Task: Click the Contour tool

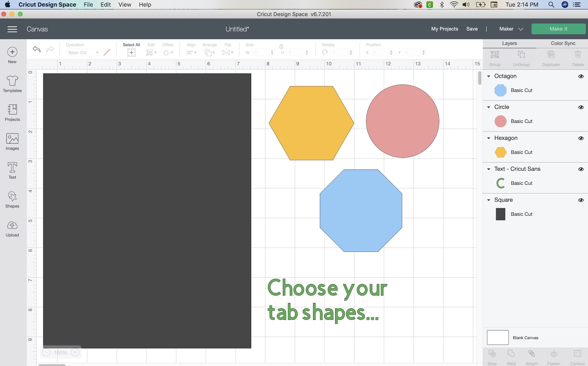Action: pyautogui.click(x=577, y=354)
